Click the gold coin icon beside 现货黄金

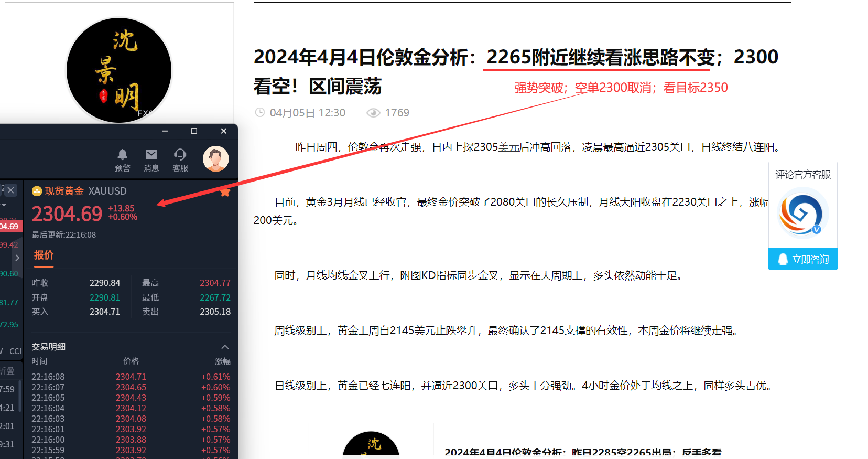pyautogui.click(x=37, y=191)
